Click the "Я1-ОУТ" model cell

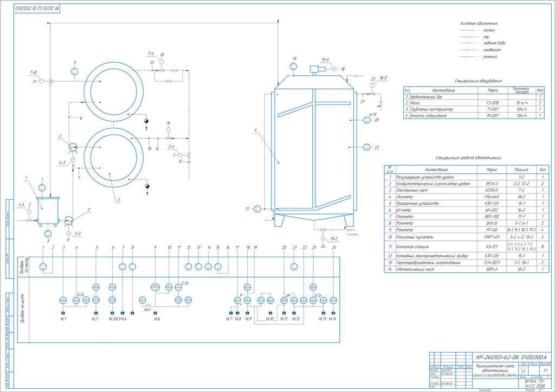492,115
